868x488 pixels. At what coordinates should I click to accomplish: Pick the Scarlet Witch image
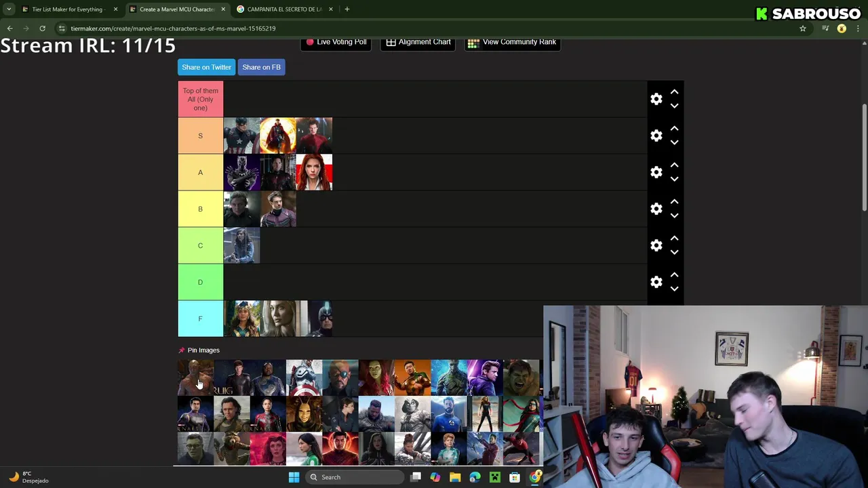tap(268, 449)
